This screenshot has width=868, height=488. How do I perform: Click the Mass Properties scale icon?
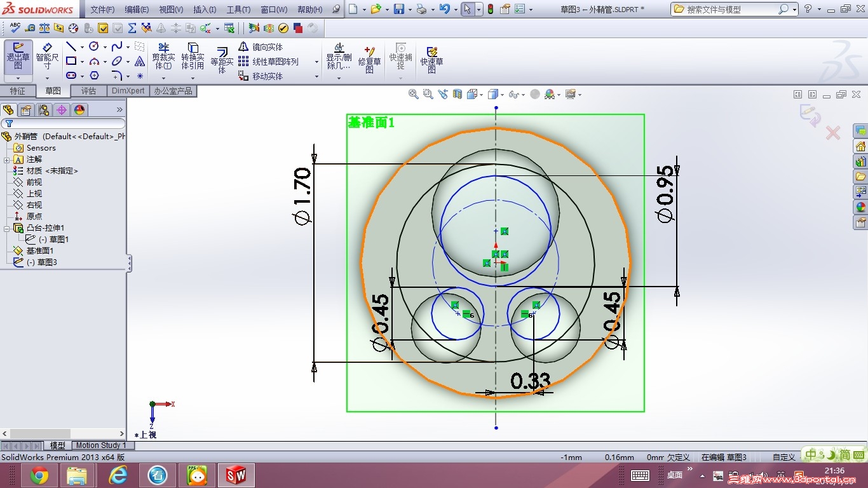point(44,28)
